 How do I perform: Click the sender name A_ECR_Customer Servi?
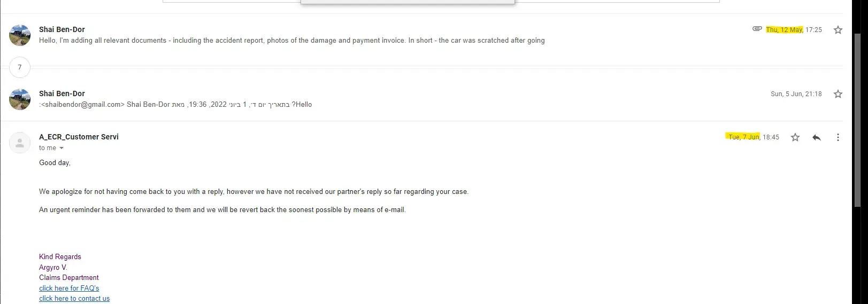[79, 137]
